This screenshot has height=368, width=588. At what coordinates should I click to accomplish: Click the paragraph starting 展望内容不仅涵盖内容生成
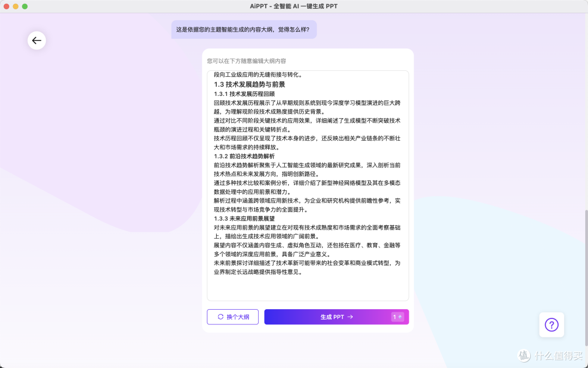[x=307, y=250]
